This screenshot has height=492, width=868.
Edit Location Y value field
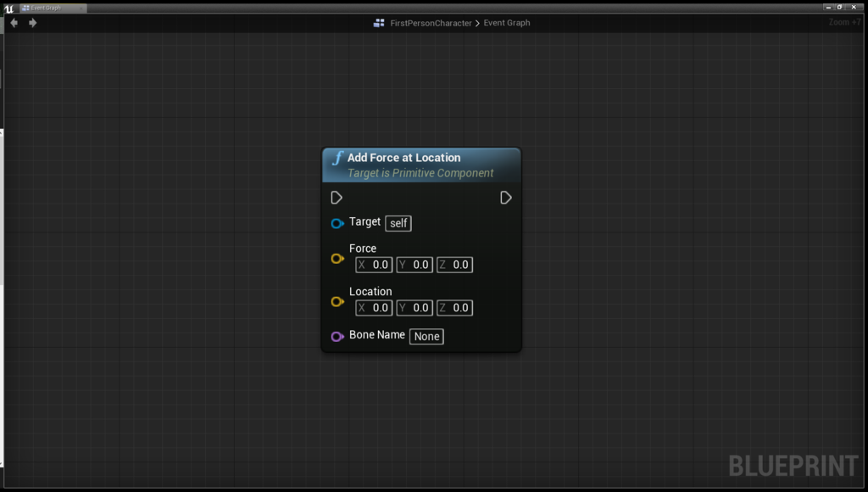coord(415,308)
